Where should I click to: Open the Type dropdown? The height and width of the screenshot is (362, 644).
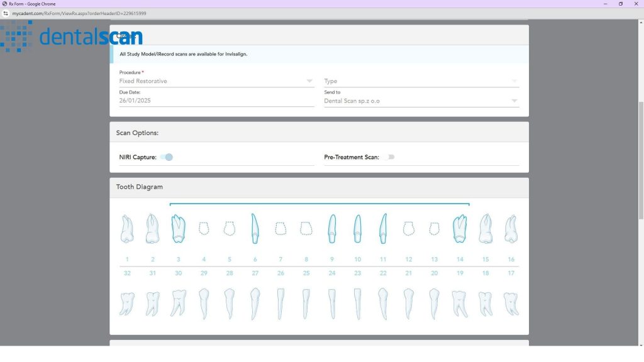coord(421,81)
